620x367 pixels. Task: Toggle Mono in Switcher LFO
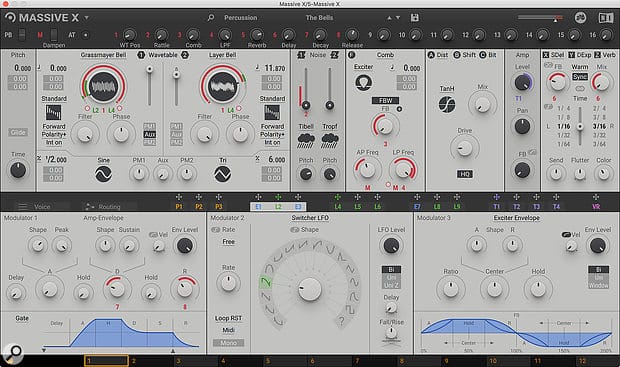228,343
